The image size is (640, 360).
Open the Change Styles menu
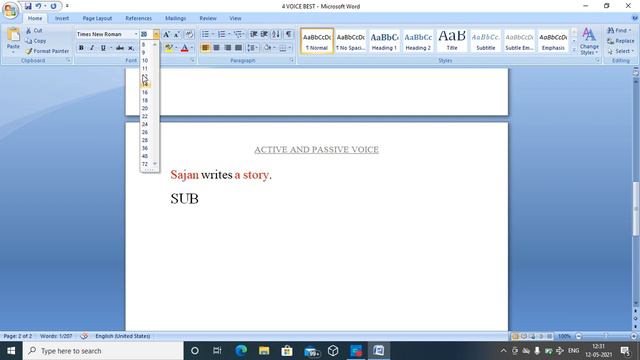[x=589, y=41]
